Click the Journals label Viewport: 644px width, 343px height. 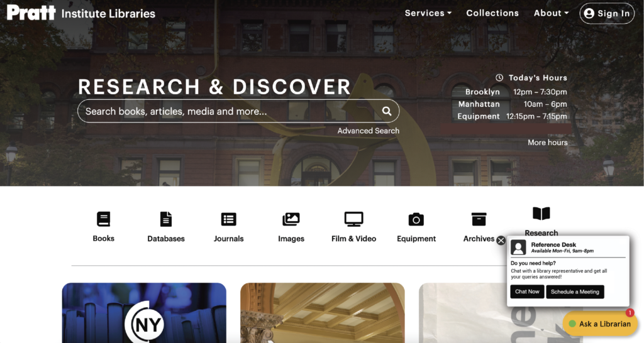coord(228,238)
